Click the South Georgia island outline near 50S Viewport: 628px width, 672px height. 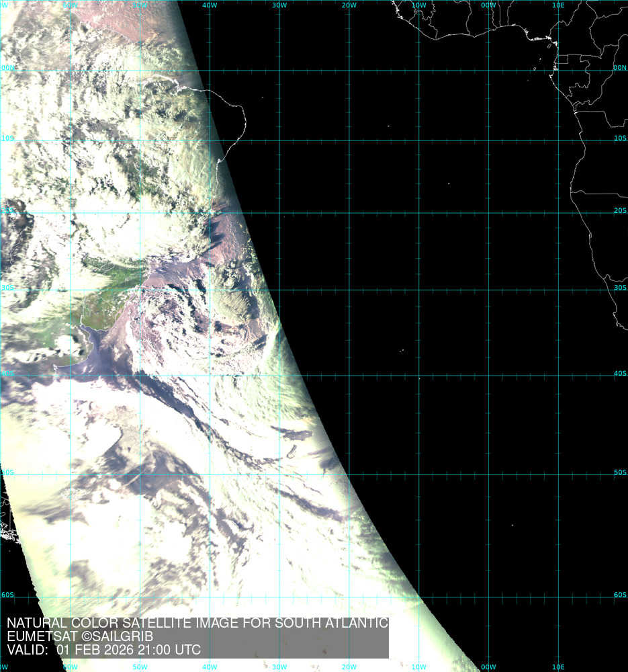click(293, 453)
